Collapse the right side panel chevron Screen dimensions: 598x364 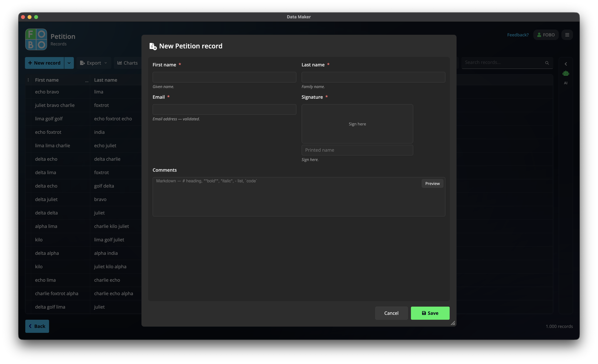coord(566,64)
